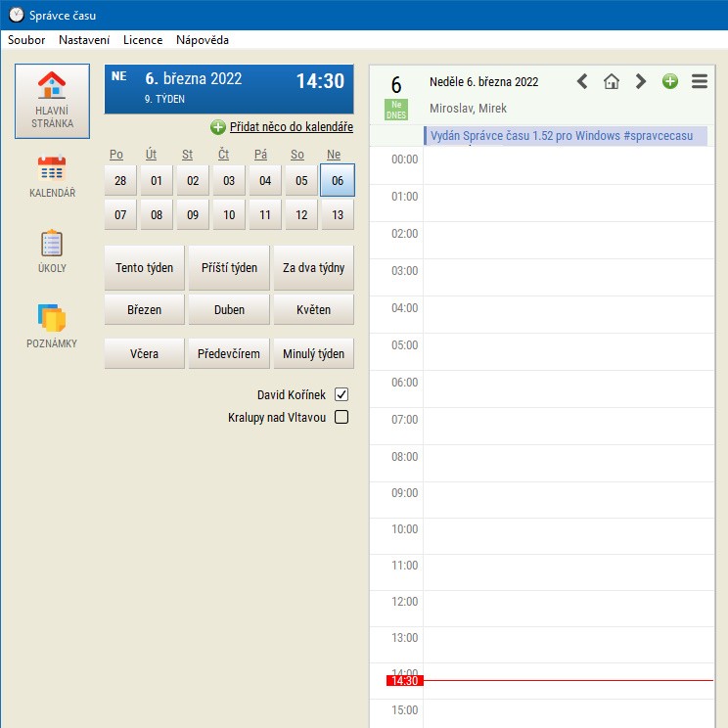Image resolution: width=728 pixels, height=728 pixels.
Task: Show Příští týden view
Action: tap(229, 268)
